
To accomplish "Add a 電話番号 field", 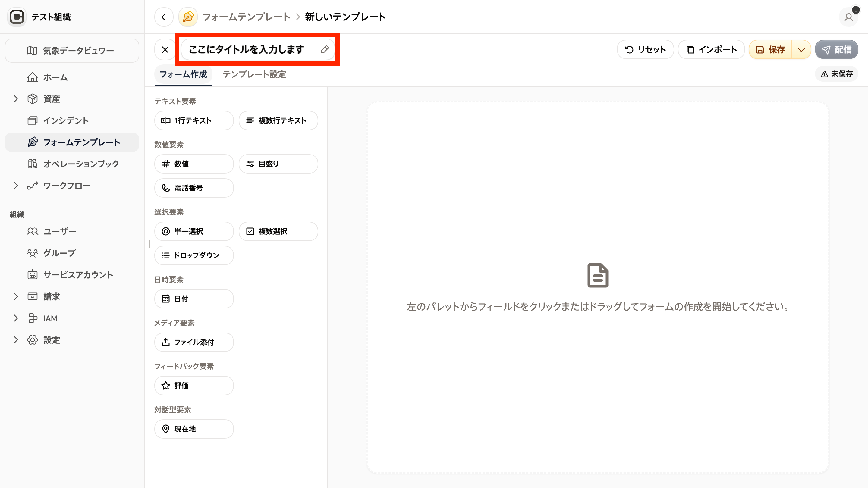I will click(194, 188).
